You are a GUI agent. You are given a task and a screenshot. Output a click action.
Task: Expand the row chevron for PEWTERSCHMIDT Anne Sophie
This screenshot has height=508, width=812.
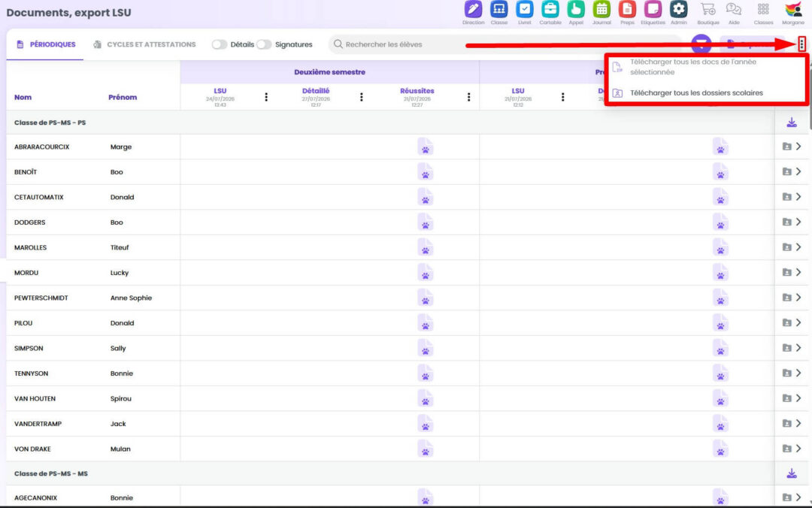click(x=798, y=298)
